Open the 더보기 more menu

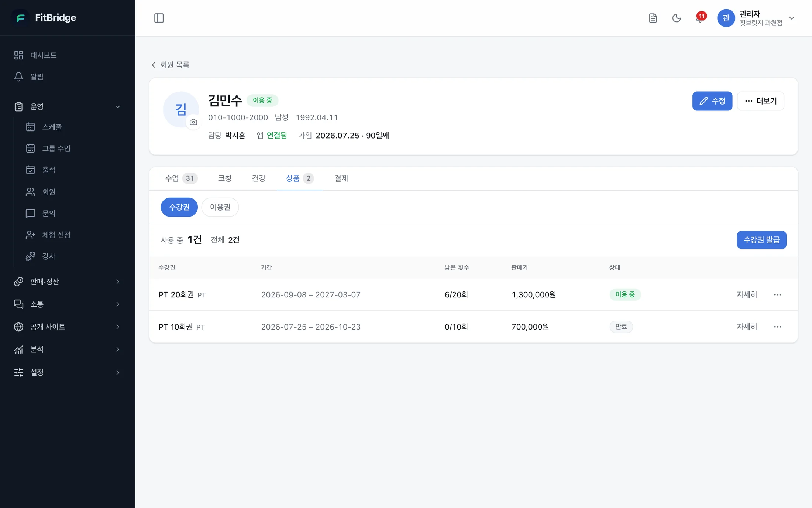point(761,101)
